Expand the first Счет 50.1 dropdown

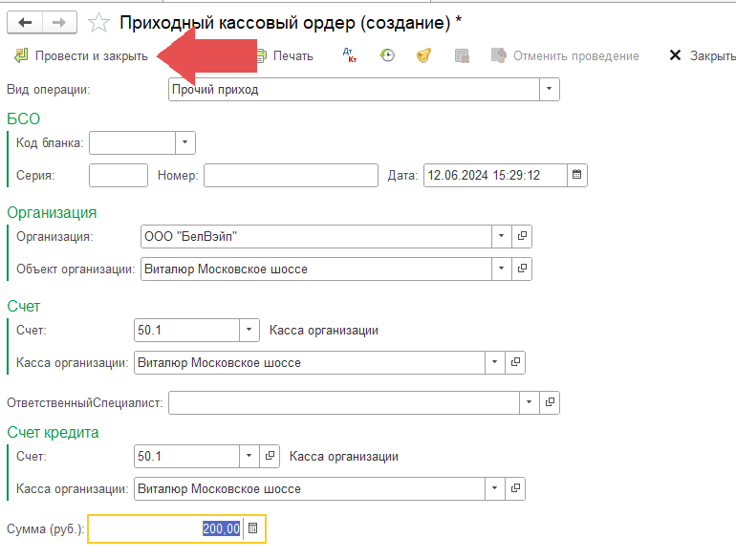point(249,330)
